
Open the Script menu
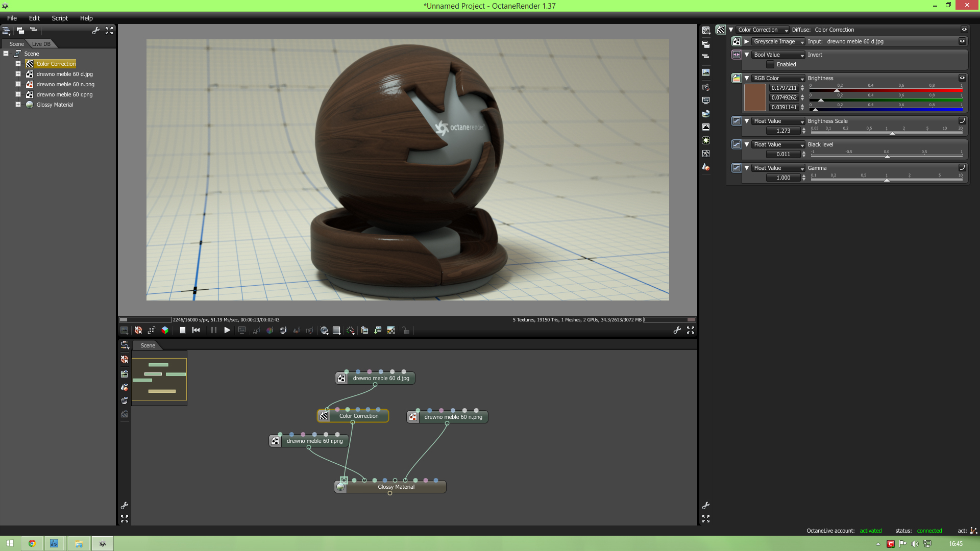pos(60,18)
